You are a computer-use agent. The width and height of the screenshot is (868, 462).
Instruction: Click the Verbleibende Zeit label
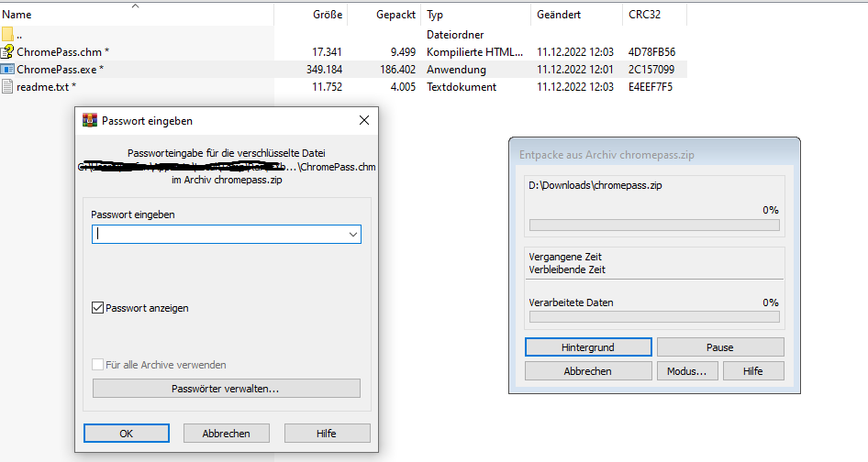tap(567, 269)
